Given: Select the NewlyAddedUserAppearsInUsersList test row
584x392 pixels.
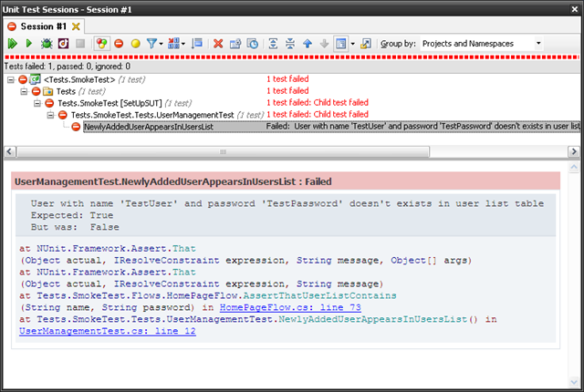Looking at the screenshot, I should coord(331,127).
